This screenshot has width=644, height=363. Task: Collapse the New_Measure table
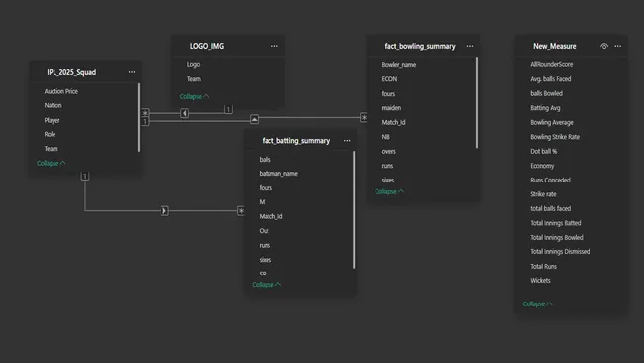[x=537, y=303]
